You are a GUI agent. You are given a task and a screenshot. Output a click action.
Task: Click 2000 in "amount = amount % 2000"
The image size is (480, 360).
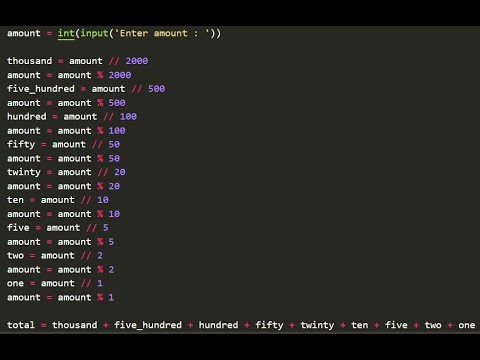120,75
